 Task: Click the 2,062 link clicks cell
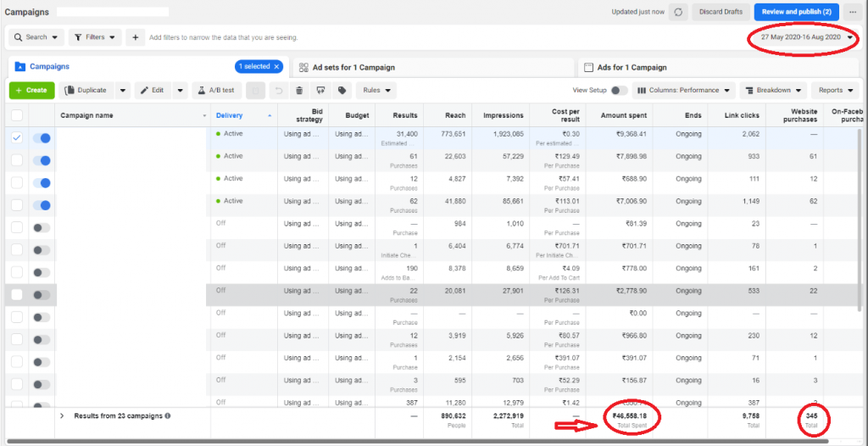click(751, 134)
